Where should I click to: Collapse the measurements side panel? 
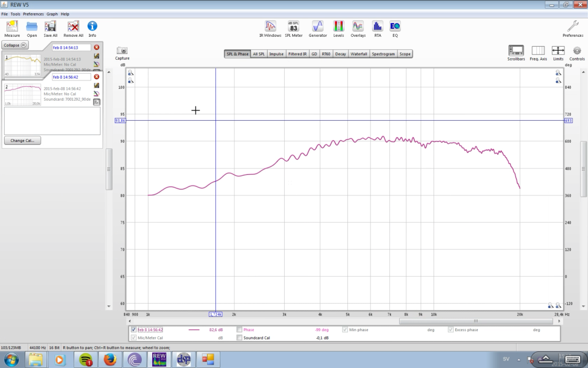pos(15,45)
